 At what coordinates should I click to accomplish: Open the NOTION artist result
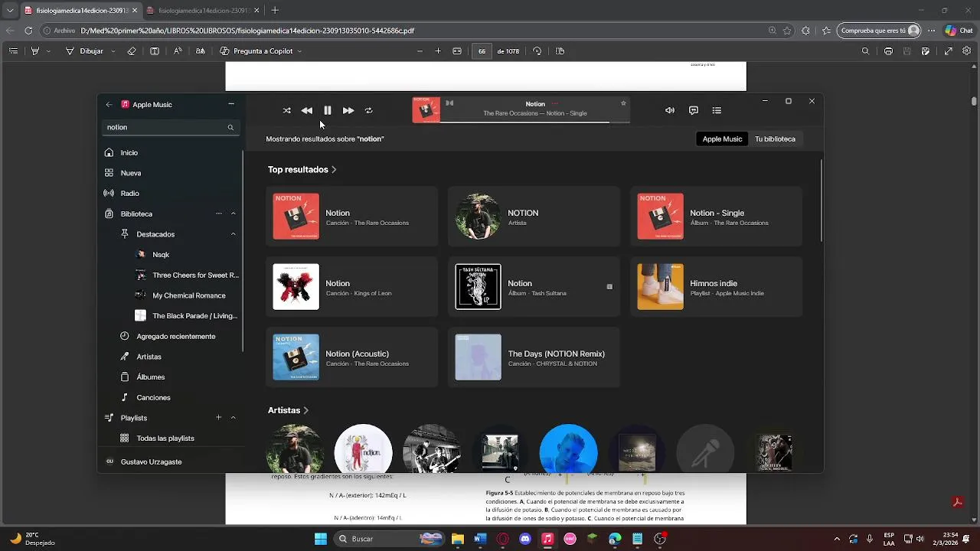[534, 217]
